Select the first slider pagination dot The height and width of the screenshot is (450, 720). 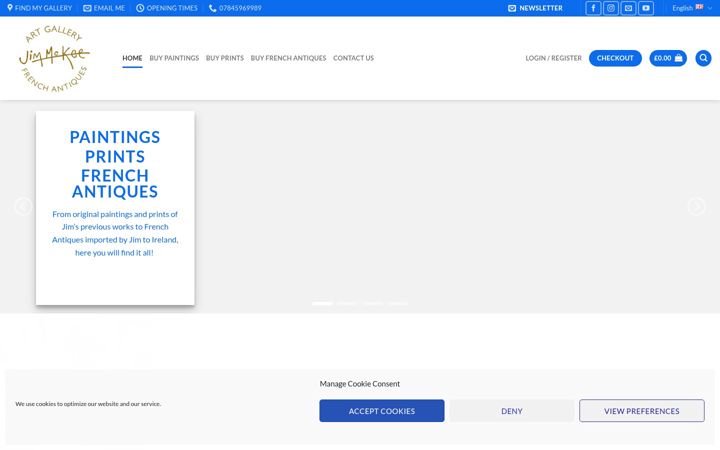(322, 303)
